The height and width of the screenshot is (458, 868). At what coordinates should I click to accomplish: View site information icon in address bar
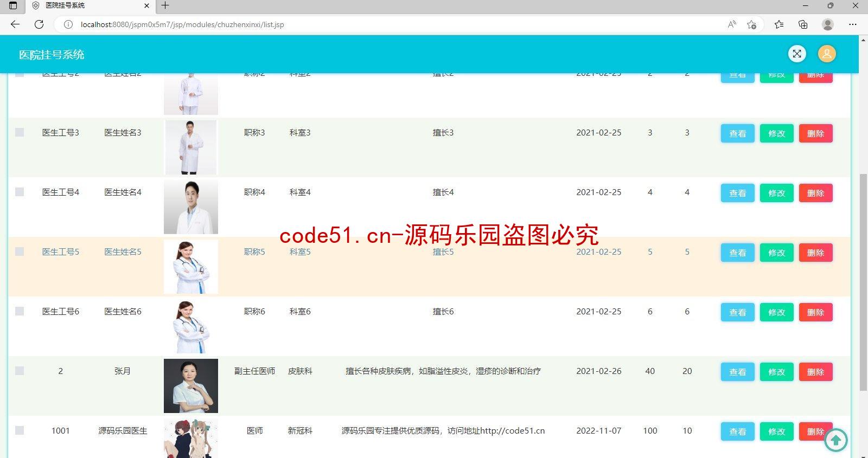pos(68,24)
